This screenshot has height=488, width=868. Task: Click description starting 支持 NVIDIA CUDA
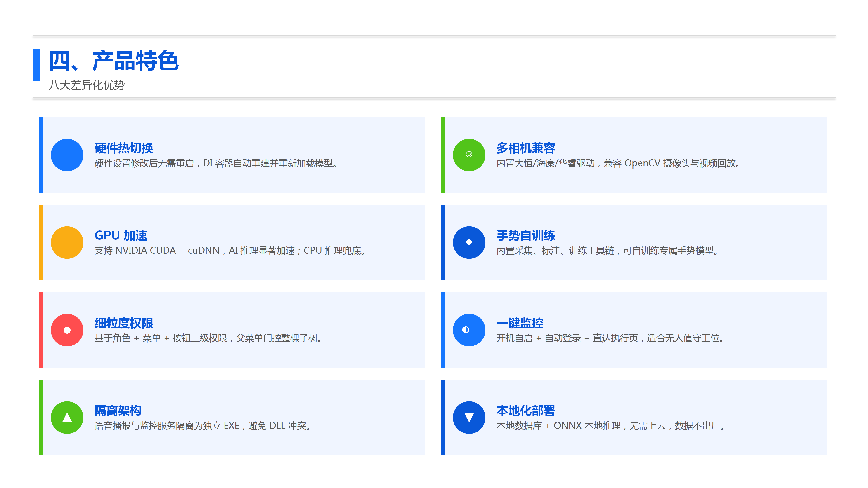pos(230,251)
